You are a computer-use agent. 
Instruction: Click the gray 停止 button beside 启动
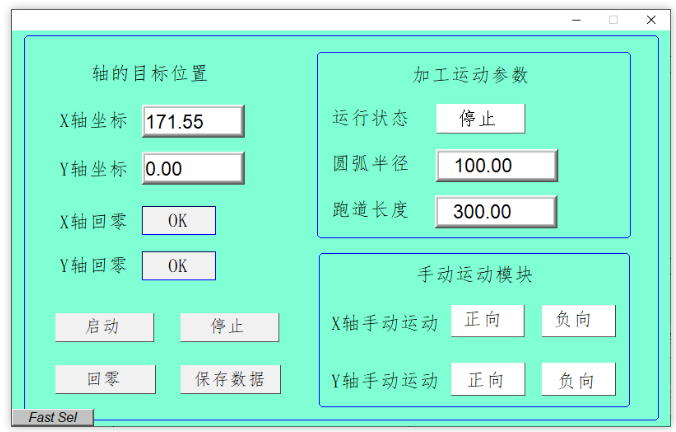point(229,327)
